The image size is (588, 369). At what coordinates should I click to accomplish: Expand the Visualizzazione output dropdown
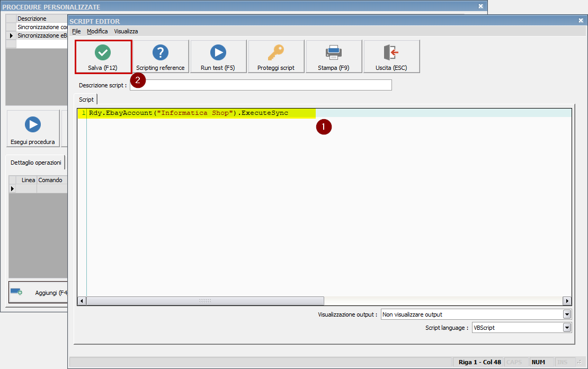click(x=567, y=314)
